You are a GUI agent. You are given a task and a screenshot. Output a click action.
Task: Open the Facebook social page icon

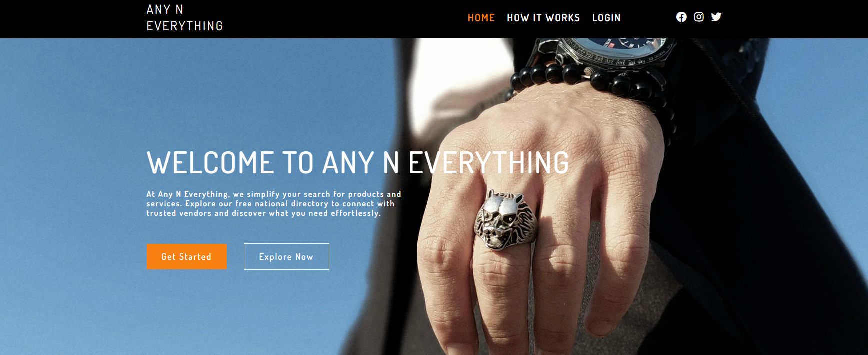[681, 17]
